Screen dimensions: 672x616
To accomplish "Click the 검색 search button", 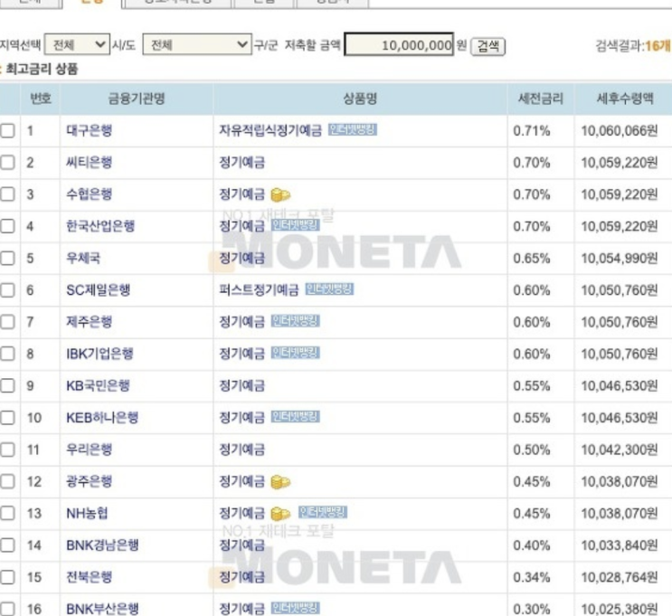I will [x=488, y=46].
